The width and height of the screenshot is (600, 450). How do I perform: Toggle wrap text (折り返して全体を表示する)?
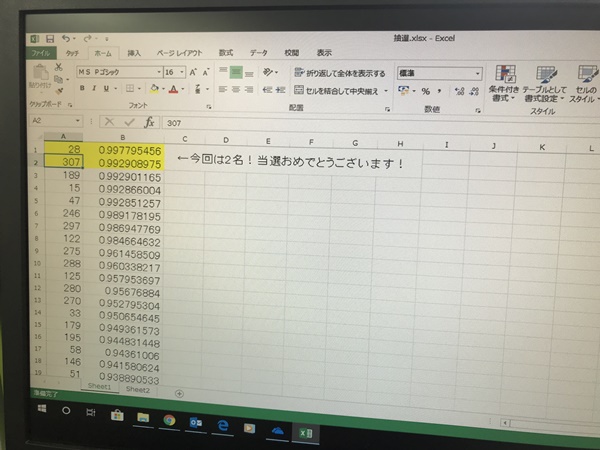point(340,73)
